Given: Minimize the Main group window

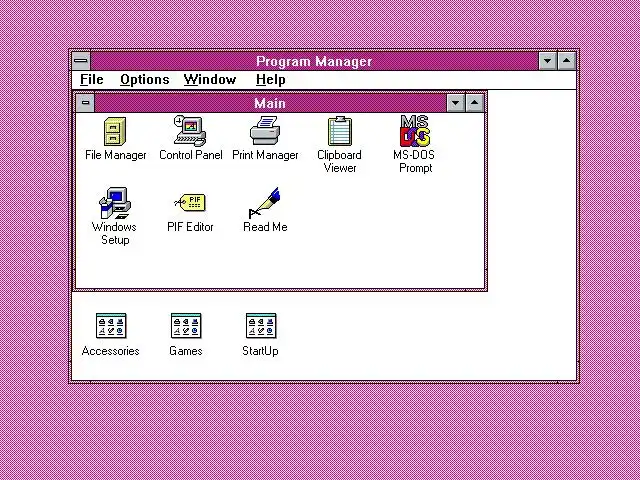Looking at the screenshot, I should (456, 103).
